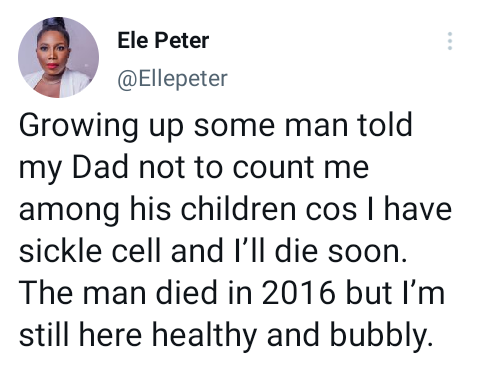The height and width of the screenshot is (367, 479).
Task: Open Ele Peter's profile picture
Action: tap(58, 57)
